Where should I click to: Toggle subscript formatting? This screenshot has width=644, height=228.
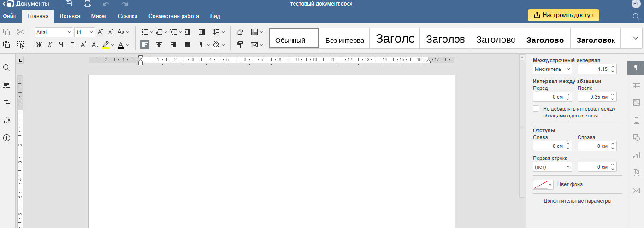(x=95, y=45)
